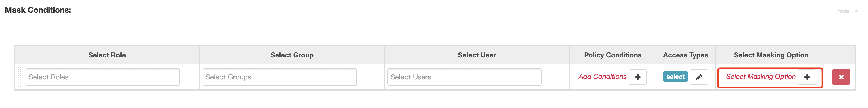The width and height of the screenshot is (868, 108).
Task: Open the Select Groups dropdown field
Action: point(279,77)
